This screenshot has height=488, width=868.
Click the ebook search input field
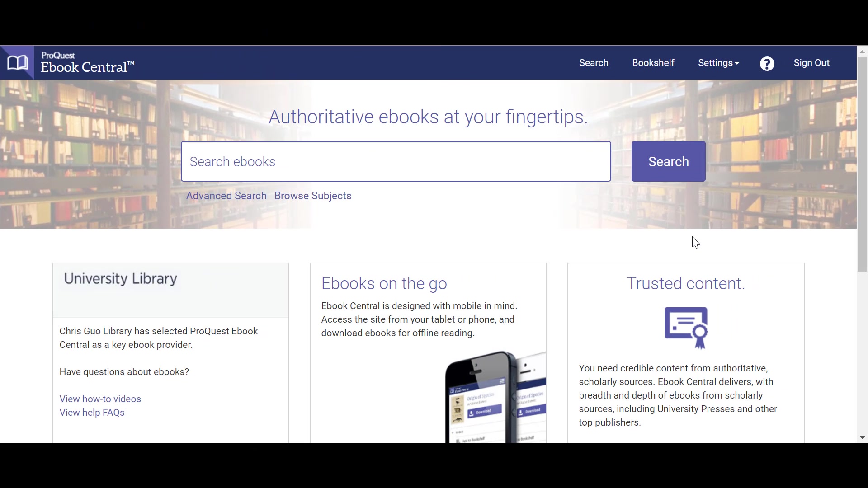(x=396, y=161)
